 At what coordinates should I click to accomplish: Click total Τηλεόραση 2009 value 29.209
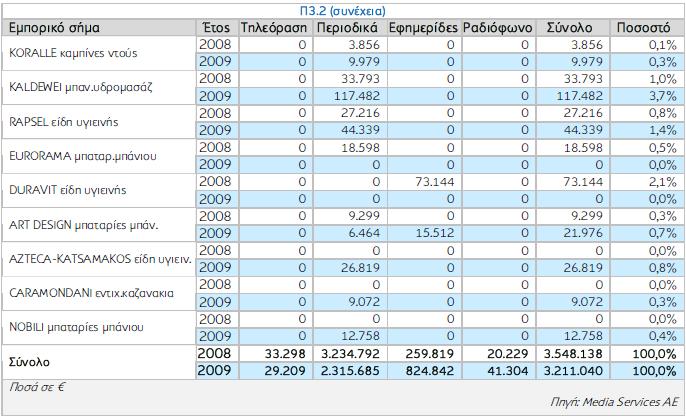pyautogui.click(x=285, y=371)
